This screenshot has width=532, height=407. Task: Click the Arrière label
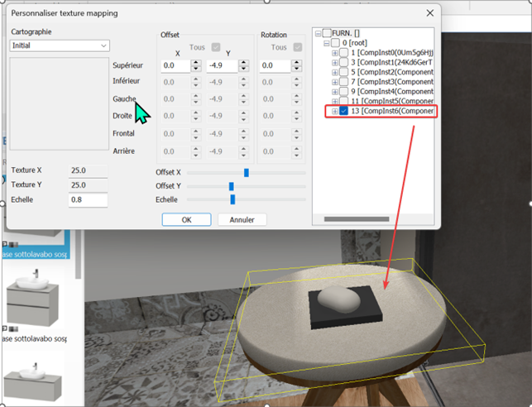click(123, 151)
